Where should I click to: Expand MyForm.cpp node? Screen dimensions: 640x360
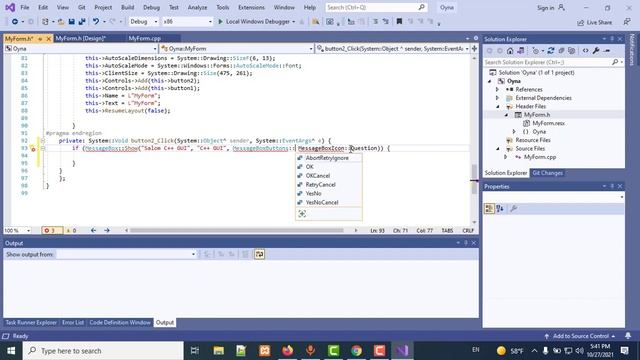pos(506,157)
